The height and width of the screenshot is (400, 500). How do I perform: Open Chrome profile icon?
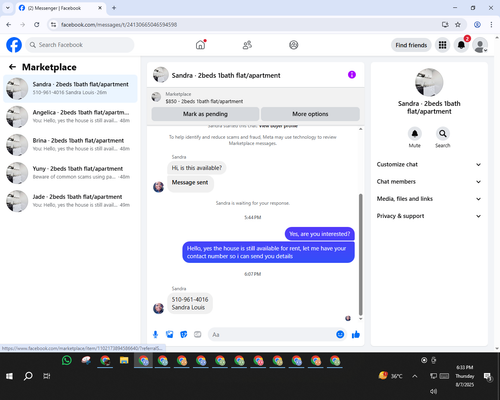click(x=477, y=24)
